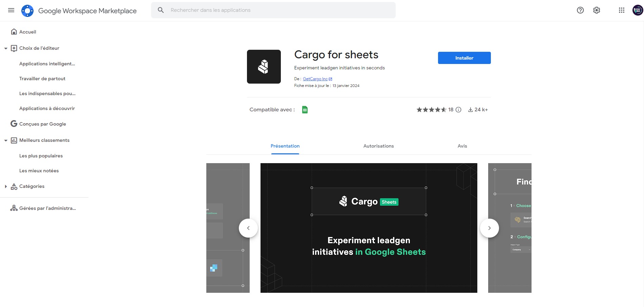
Task: Go to previous screenshot in carousel
Action: pos(248,228)
